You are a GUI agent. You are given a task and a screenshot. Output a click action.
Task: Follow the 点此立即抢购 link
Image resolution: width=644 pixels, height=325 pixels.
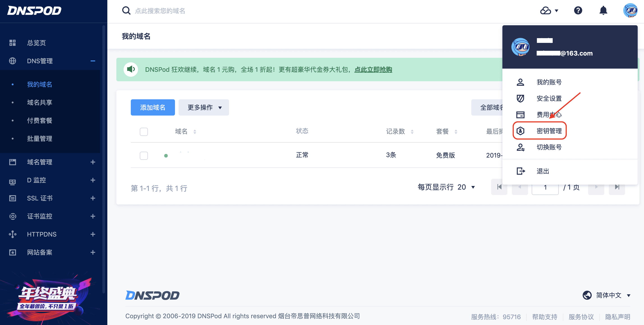coord(373,69)
